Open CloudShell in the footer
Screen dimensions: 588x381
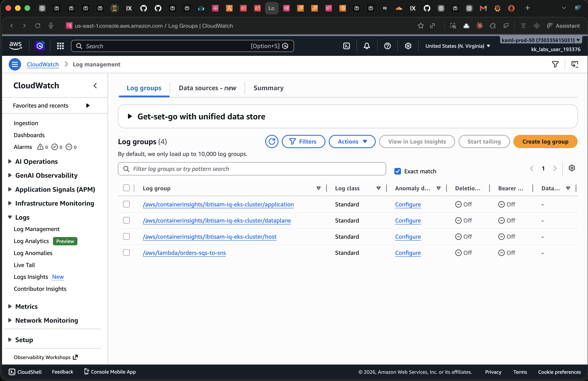tap(25, 372)
